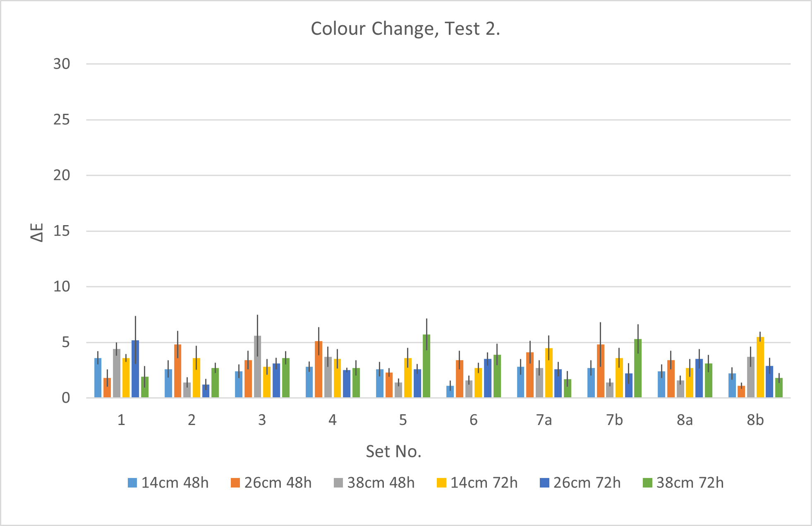Click the 14cm 72h yellow legend swatch
The image size is (812, 526).
pyautogui.click(x=441, y=483)
